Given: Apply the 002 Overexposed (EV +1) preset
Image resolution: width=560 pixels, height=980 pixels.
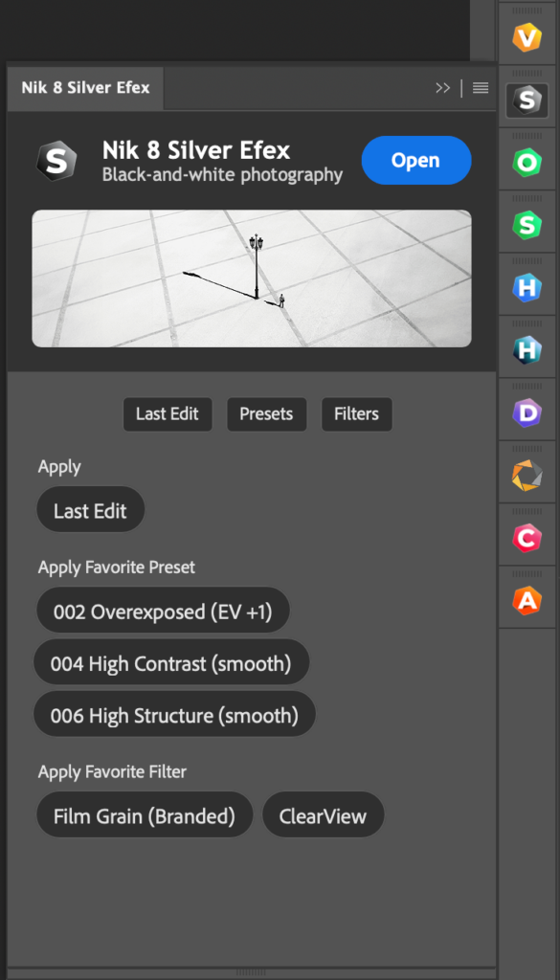Looking at the screenshot, I should point(163,612).
